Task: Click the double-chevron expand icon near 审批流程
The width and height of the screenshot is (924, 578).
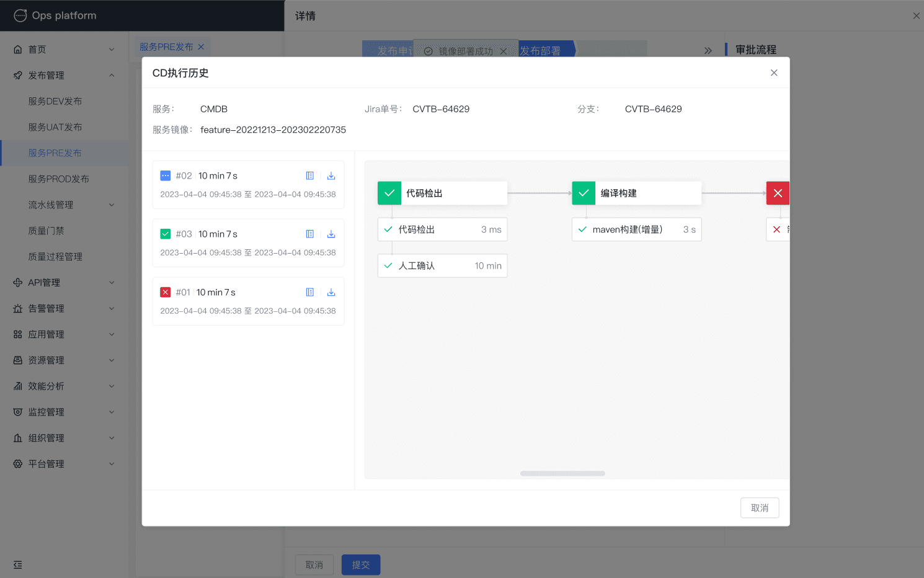Action: pyautogui.click(x=708, y=51)
